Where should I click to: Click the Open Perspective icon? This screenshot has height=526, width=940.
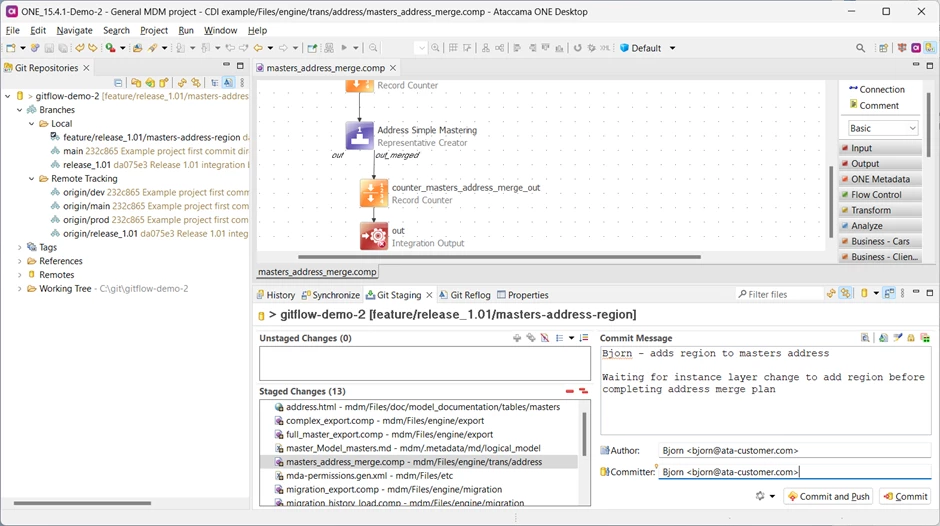[x=883, y=48]
